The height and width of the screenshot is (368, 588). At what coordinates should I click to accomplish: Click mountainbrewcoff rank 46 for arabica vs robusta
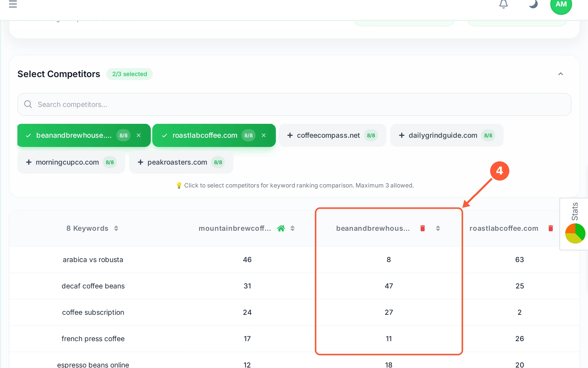(x=247, y=260)
